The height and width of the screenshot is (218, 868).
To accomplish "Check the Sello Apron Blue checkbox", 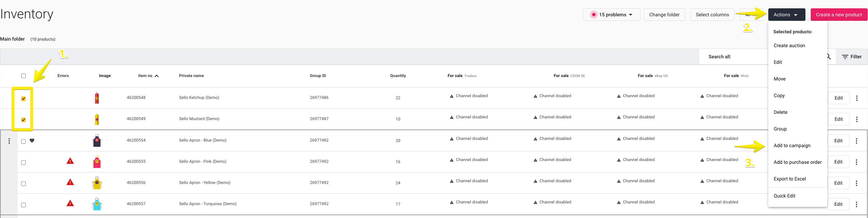I will (x=23, y=141).
